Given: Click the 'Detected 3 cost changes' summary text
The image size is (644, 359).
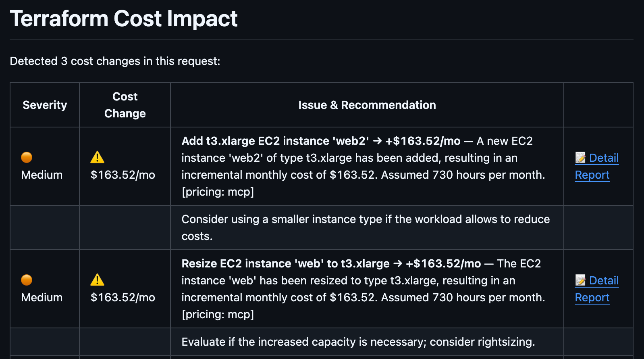Looking at the screenshot, I should [115, 61].
